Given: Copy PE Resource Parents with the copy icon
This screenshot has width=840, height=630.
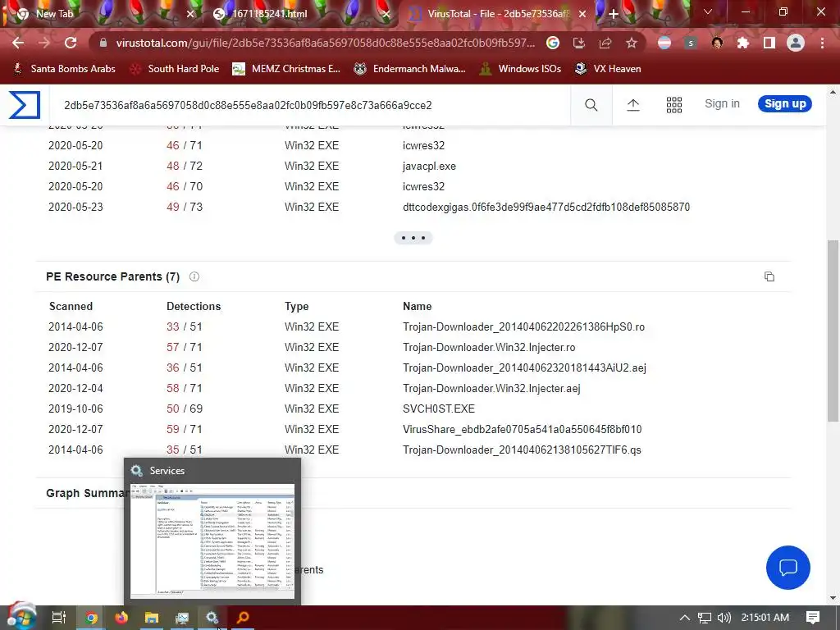Looking at the screenshot, I should (769, 276).
